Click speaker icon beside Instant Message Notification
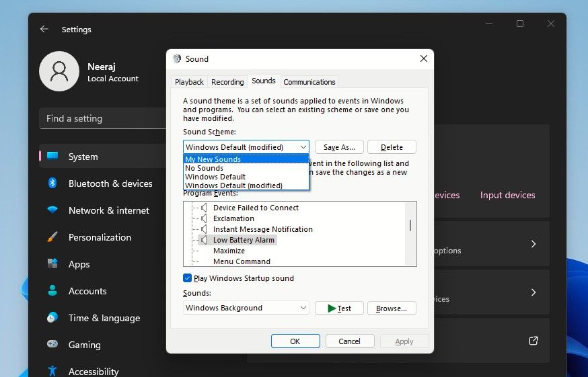This screenshot has width=588, height=377. [204, 229]
